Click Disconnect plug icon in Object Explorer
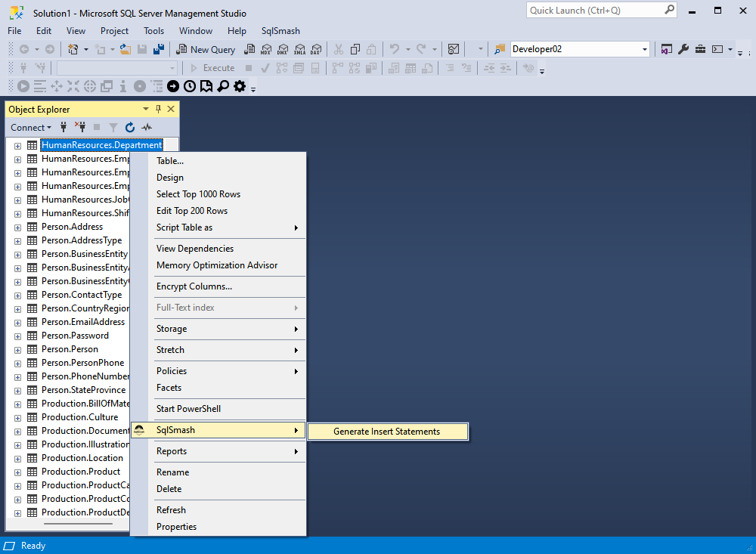The image size is (756, 554). 80,127
